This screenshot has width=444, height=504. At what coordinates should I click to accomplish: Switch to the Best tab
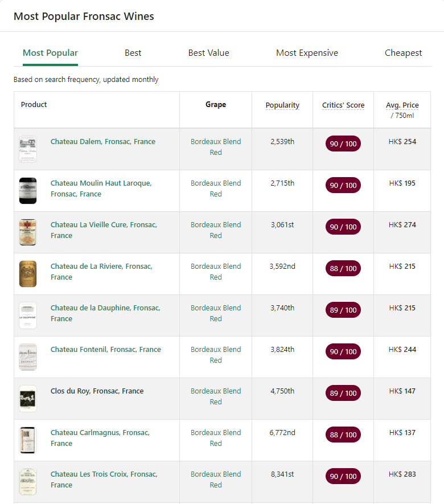[x=133, y=53]
